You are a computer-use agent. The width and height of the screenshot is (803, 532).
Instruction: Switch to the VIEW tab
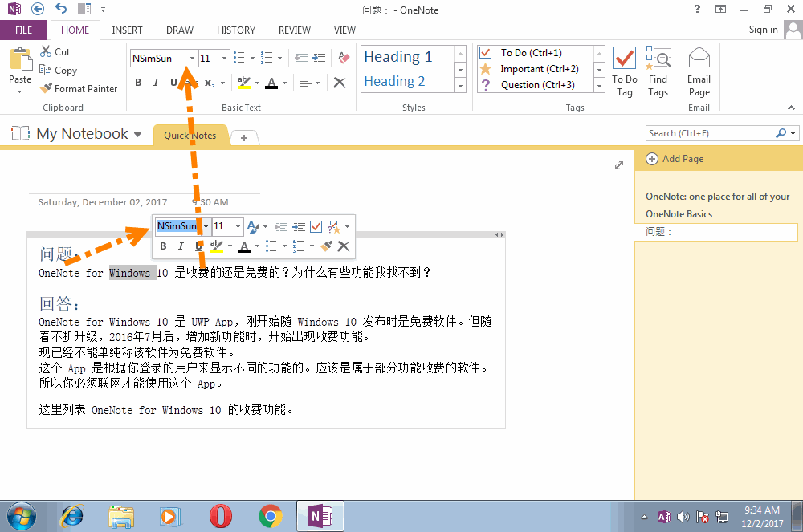344,30
